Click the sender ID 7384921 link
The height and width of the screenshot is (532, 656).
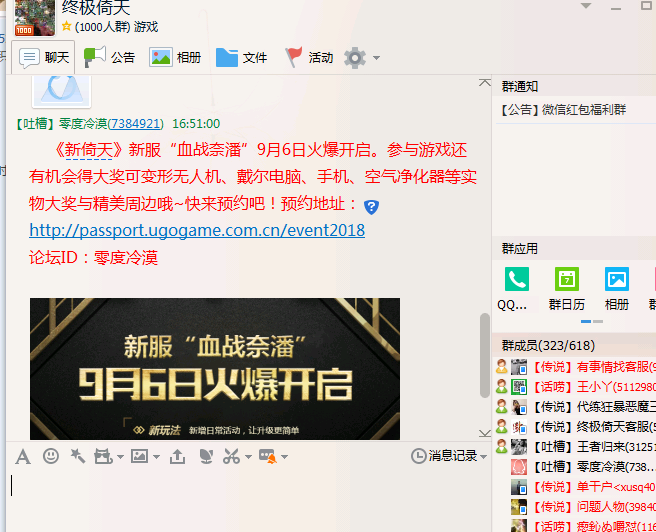tap(136, 124)
